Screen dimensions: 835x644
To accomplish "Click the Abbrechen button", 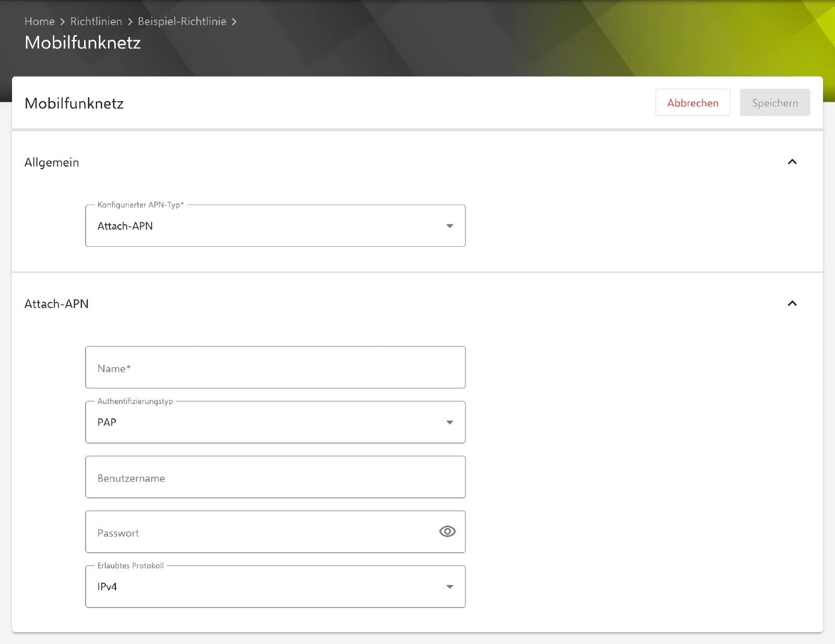I will coord(693,103).
